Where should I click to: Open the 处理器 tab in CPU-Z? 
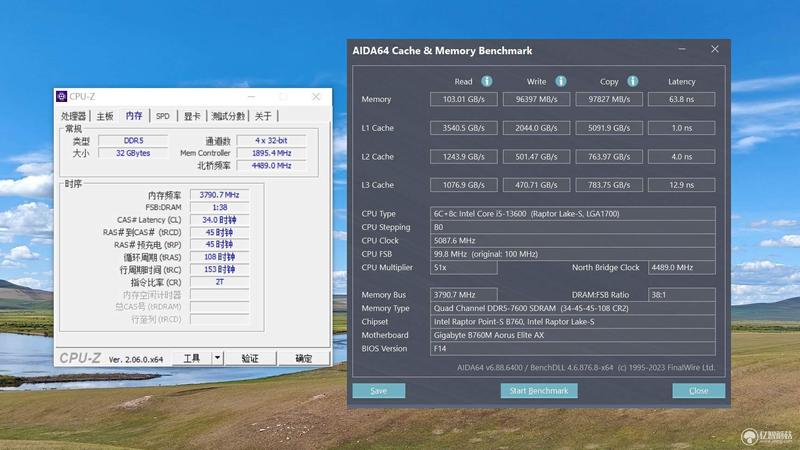(x=73, y=116)
